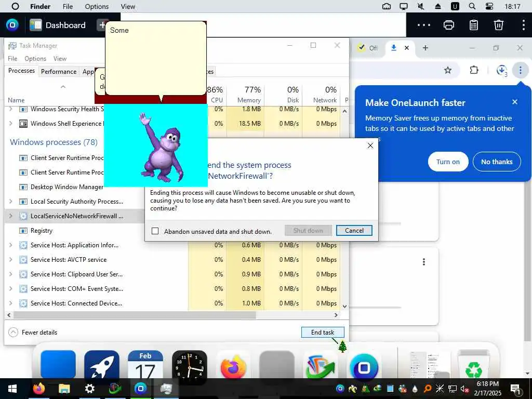Screen dimensions: 532x399
Task: Open the green recycle bin in dock
Action: click(x=473, y=365)
